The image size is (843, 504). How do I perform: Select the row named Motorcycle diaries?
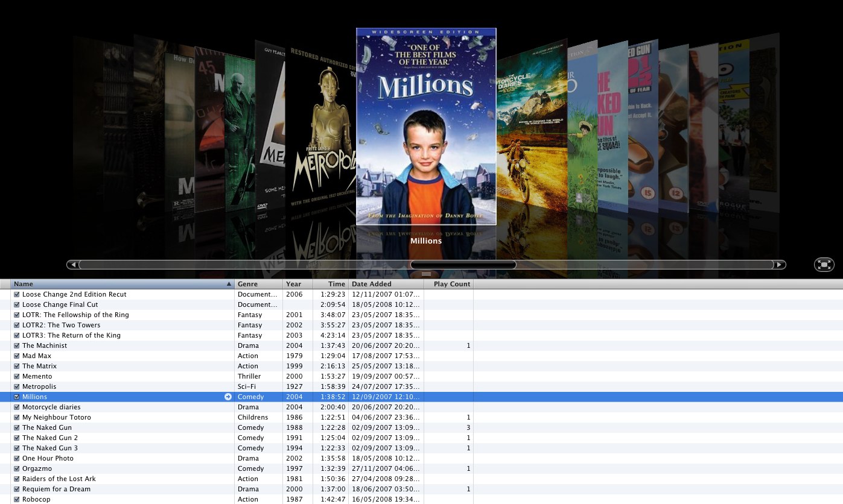click(x=421, y=407)
